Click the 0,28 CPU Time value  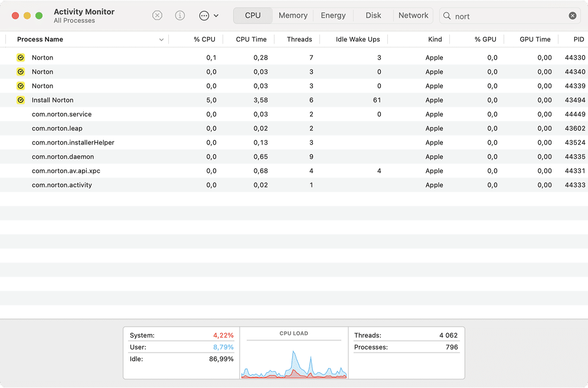(x=260, y=58)
